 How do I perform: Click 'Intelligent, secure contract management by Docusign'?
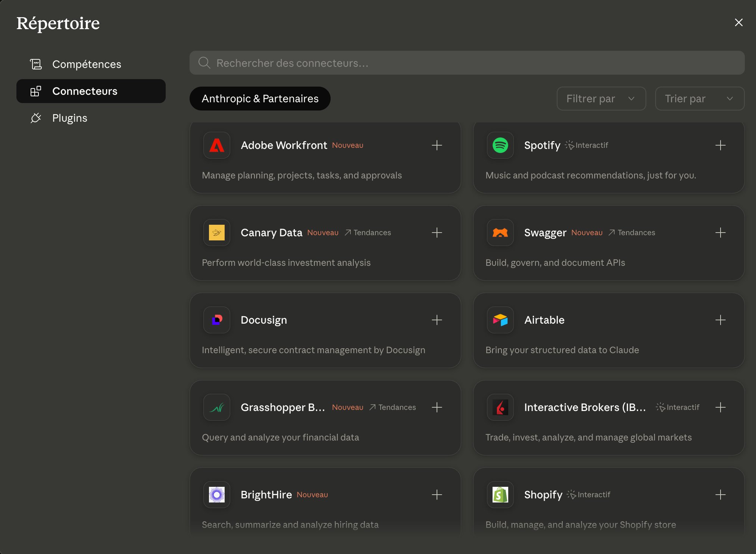[313, 350]
